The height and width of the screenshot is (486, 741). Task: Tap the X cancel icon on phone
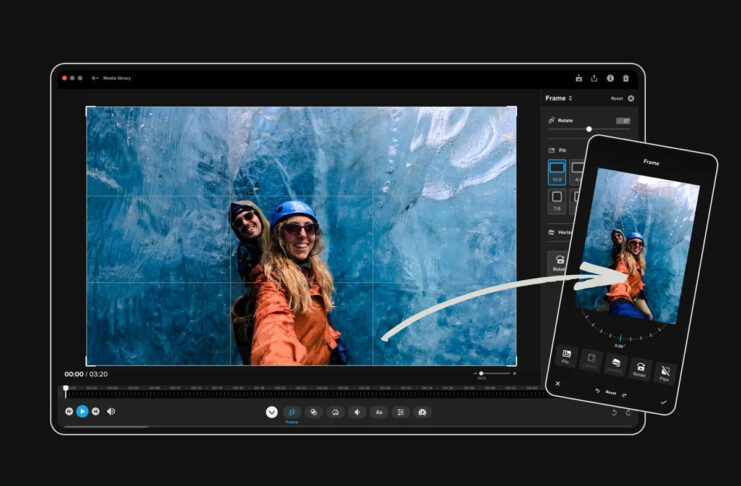click(x=558, y=383)
